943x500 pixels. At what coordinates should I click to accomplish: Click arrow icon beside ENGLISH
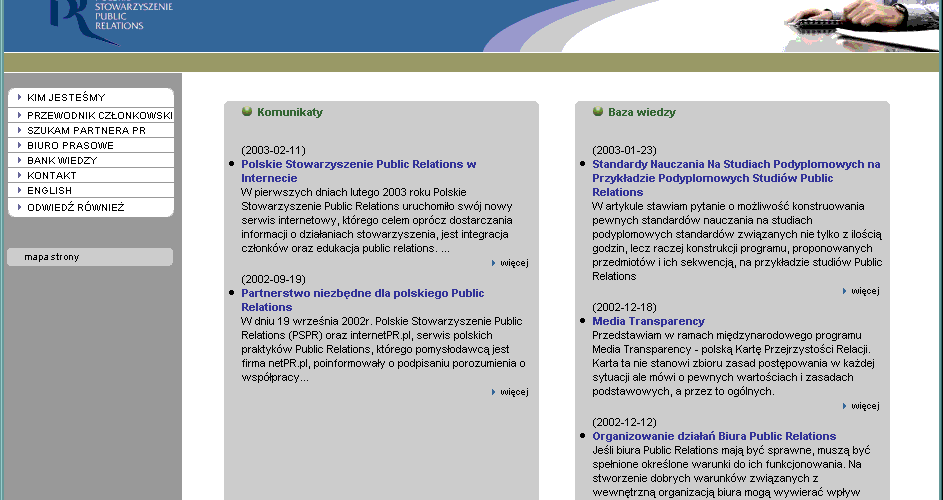pyautogui.click(x=20, y=190)
